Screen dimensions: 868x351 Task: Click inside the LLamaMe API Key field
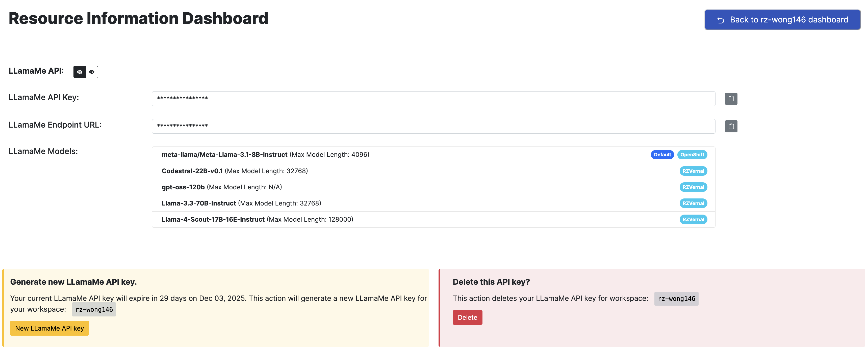pyautogui.click(x=433, y=99)
